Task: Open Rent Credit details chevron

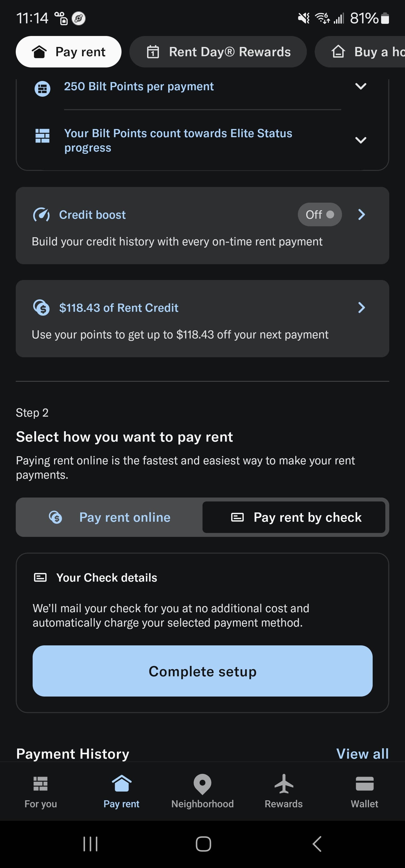Action: (x=361, y=308)
